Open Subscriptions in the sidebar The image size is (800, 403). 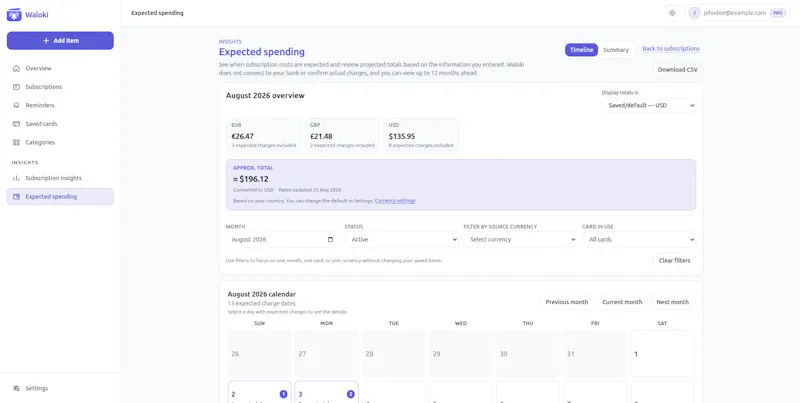click(x=60, y=87)
